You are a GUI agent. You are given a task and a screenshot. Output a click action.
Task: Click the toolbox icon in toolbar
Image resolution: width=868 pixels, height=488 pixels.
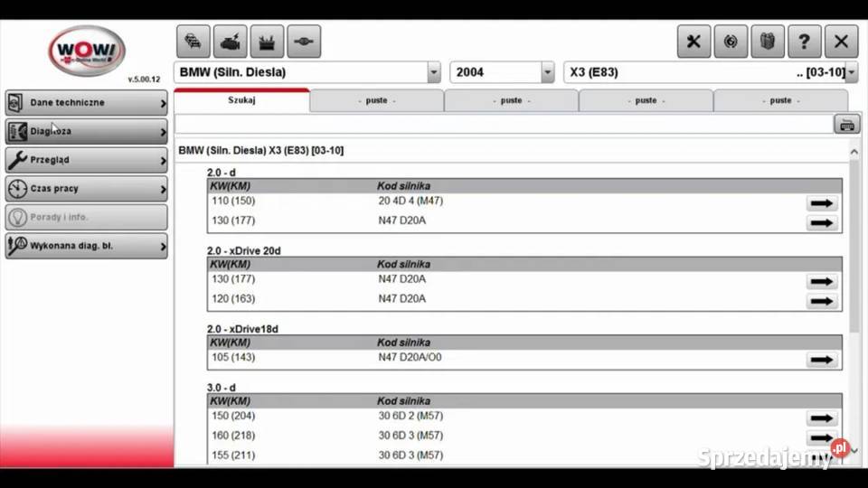(x=267, y=42)
